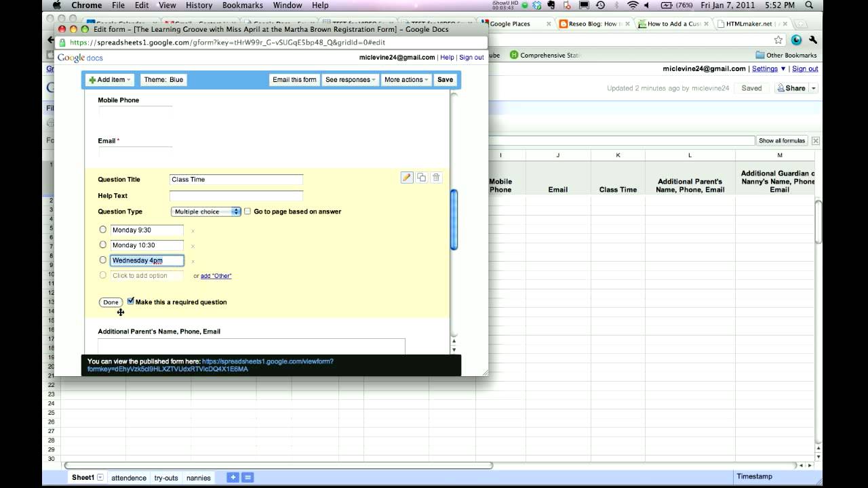The width and height of the screenshot is (868, 488).
Task: Switch to the try-outs sheet tab
Action: (x=166, y=478)
